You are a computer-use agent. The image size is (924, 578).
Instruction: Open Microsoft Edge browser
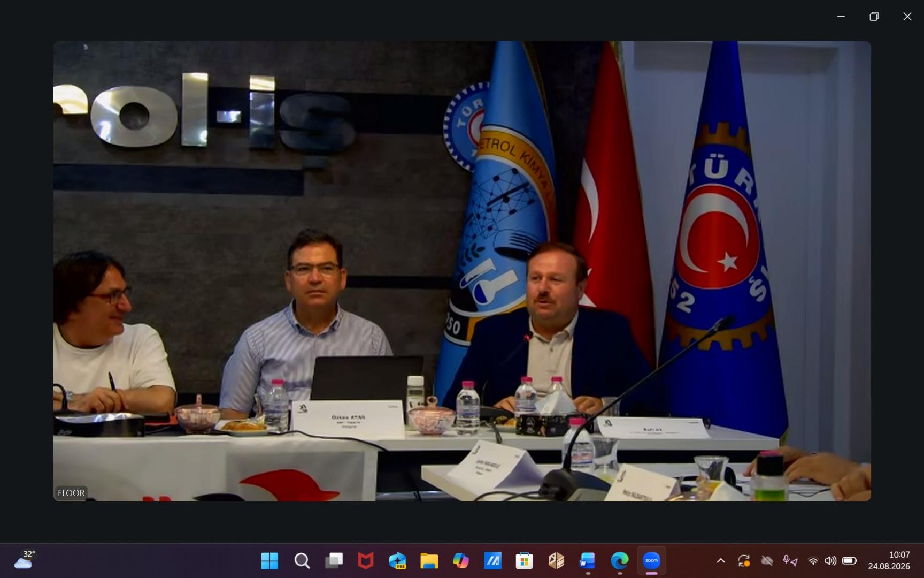[x=620, y=561]
